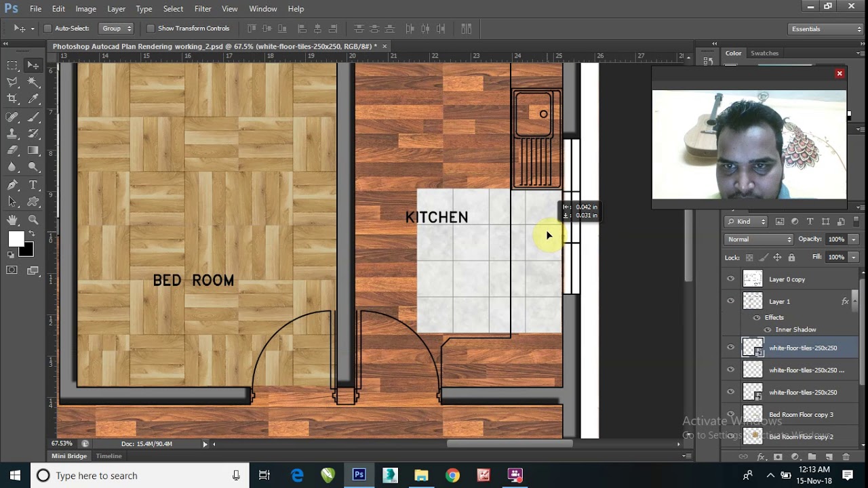Viewport: 868px width, 488px height.
Task: Open the Kind filter dropdown
Action: tap(746, 222)
